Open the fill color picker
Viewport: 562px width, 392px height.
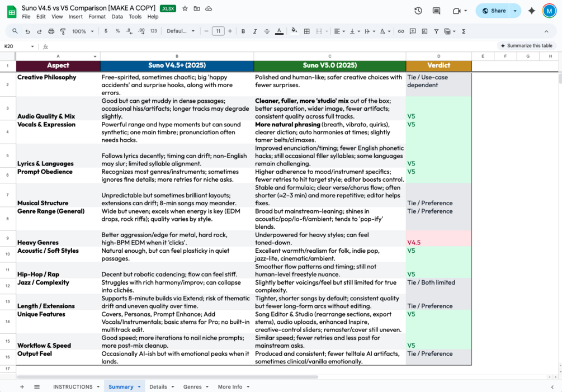pos(294,31)
